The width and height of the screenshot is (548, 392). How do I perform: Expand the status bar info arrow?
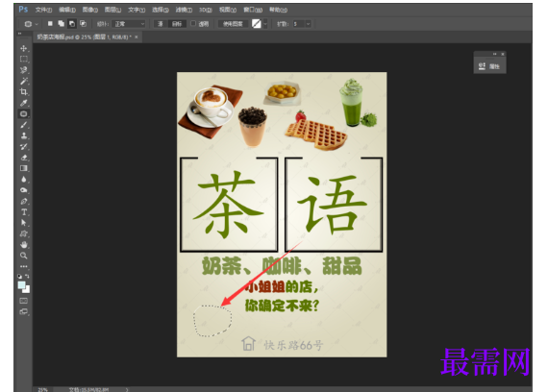[x=127, y=389]
